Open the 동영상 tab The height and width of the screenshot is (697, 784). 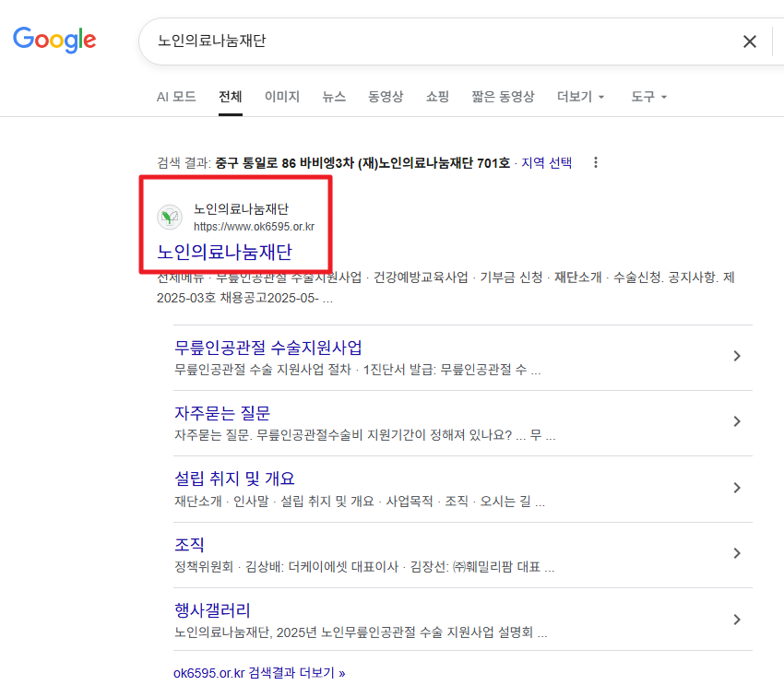point(386,96)
